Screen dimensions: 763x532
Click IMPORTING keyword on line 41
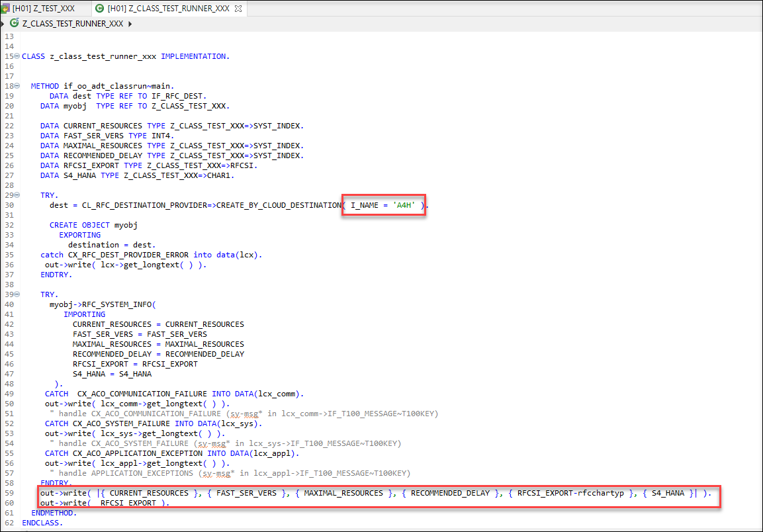(84, 314)
